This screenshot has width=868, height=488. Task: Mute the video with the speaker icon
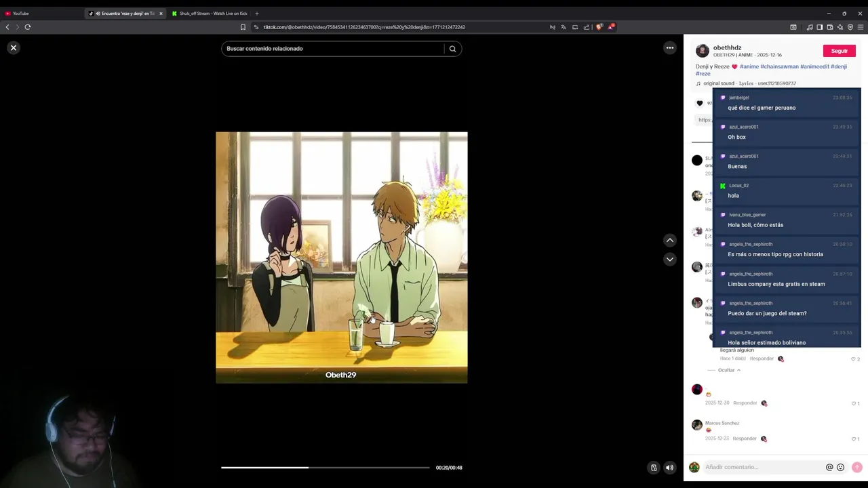click(669, 468)
